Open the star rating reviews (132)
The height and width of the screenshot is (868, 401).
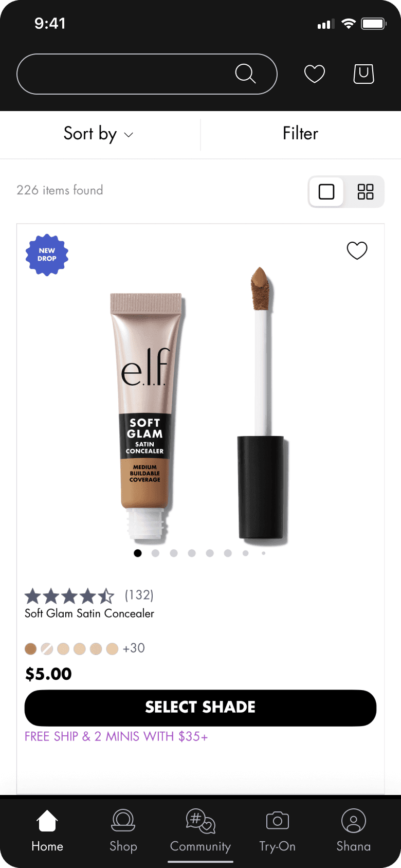[x=89, y=595]
